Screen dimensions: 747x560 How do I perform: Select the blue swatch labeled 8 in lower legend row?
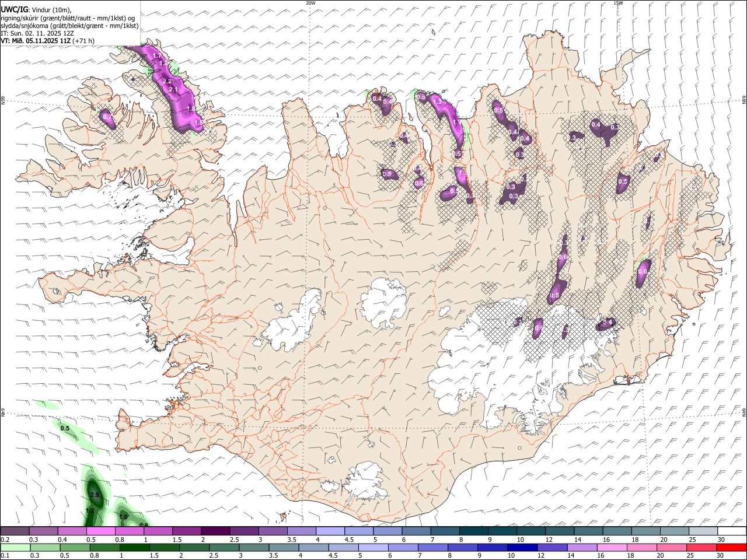click(463, 548)
